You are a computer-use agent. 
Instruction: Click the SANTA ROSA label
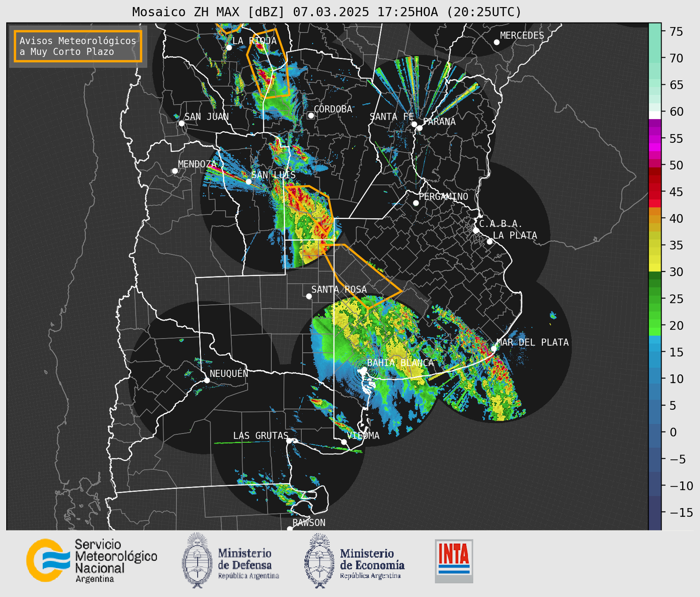(x=339, y=289)
